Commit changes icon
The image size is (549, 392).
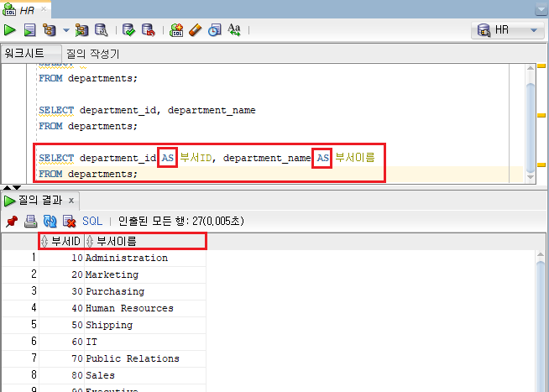pos(128,30)
